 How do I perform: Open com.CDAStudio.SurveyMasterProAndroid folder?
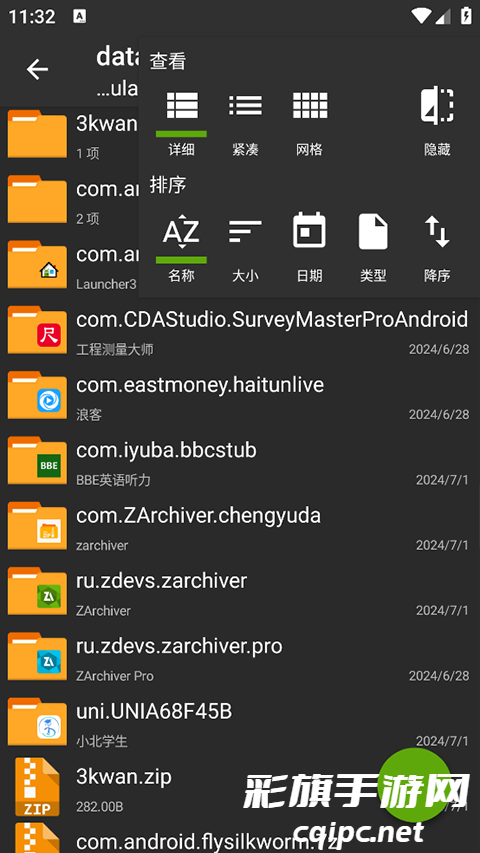(240, 332)
